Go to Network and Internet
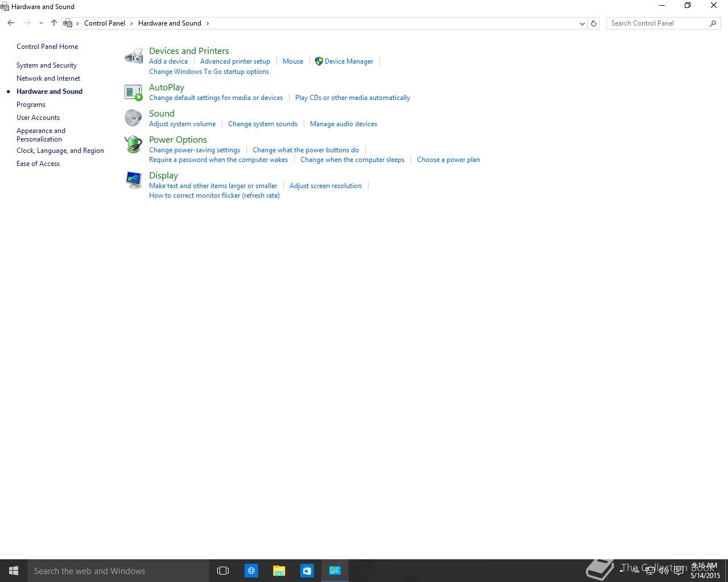 [x=48, y=78]
